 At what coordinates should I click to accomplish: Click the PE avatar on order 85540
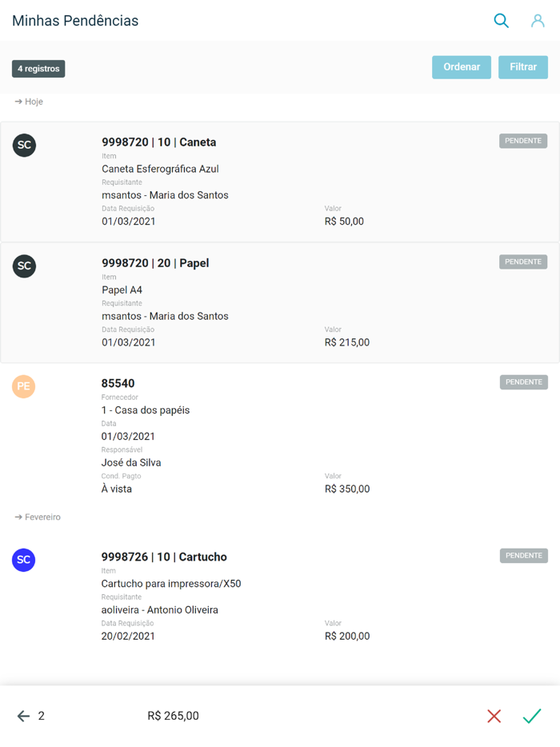tap(23, 386)
